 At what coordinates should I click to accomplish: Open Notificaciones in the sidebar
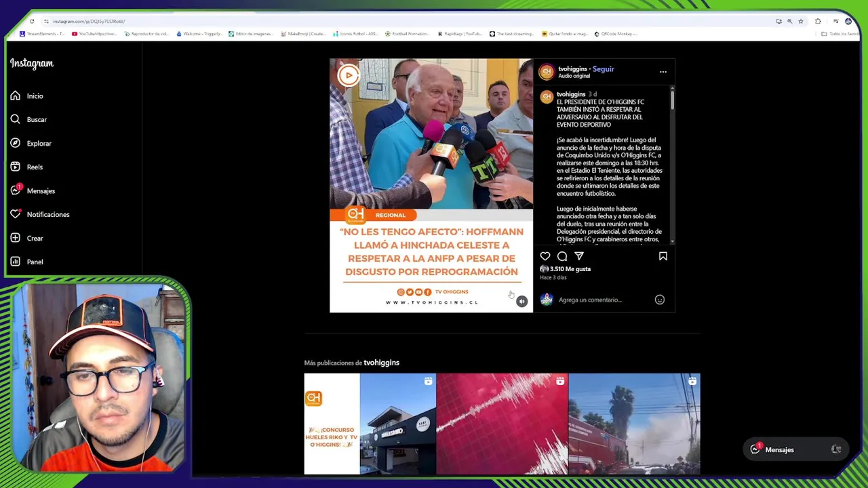tap(39, 215)
